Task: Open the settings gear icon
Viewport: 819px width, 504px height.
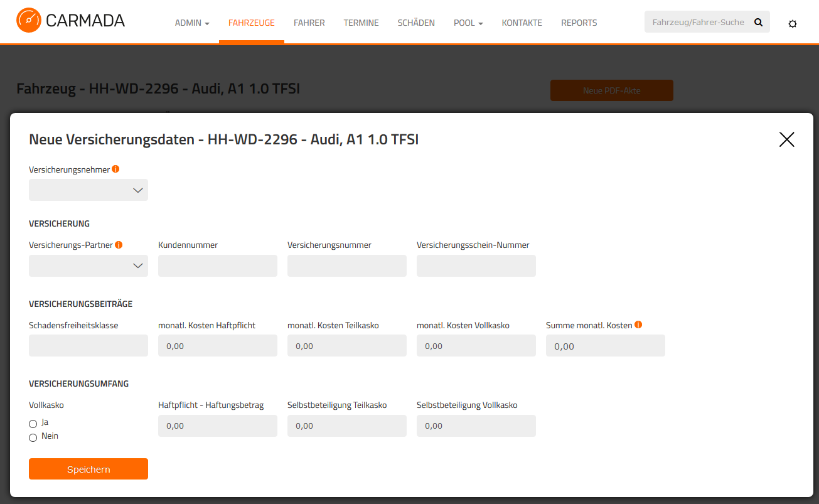Action: (x=793, y=23)
